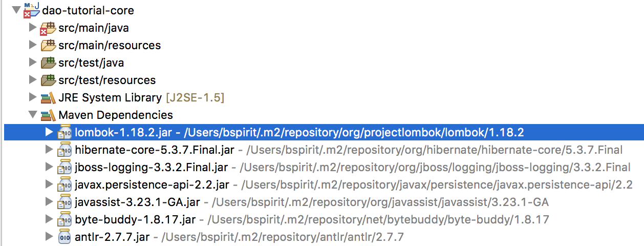644x246 pixels.
Task: Click the dao-tutorial-core Maven project icon
Action: point(32,10)
